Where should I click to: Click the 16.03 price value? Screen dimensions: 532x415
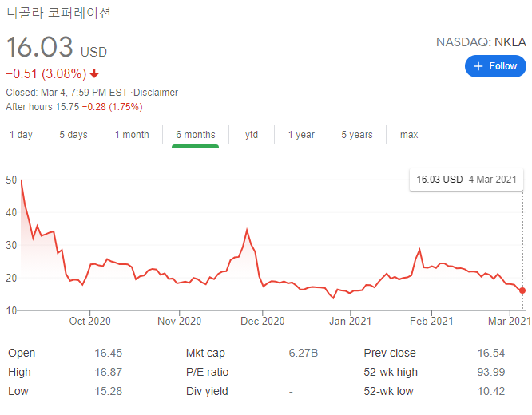(x=39, y=47)
